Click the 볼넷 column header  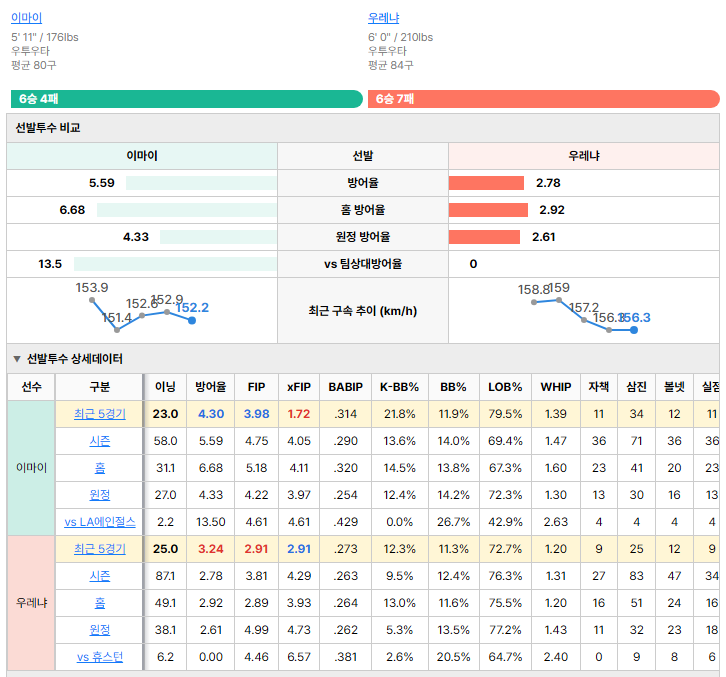[x=674, y=387]
